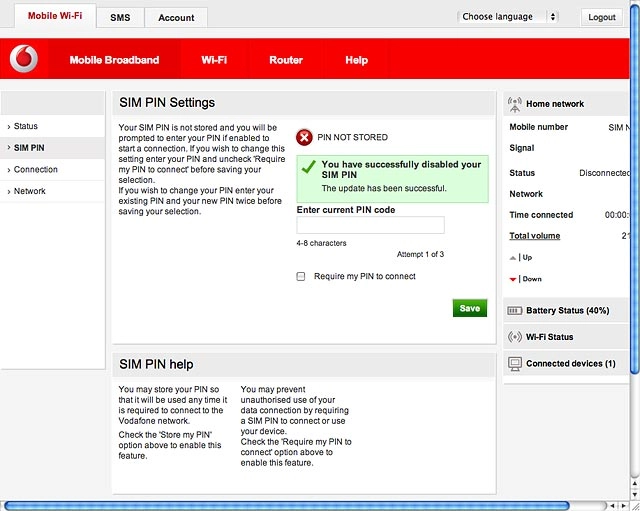
Task: Open the Choose language dropdown
Action: [x=507, y=17]
